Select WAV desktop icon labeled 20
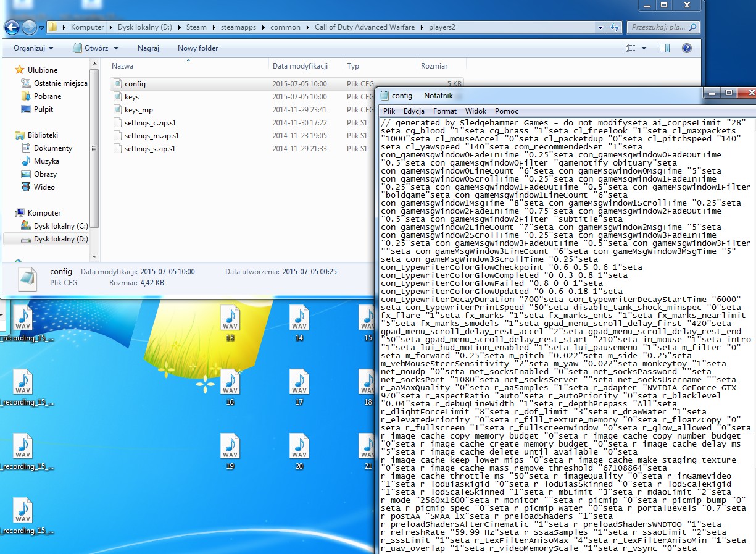The height and width of the screenshot is (554, 756). [x=299, y=447]
